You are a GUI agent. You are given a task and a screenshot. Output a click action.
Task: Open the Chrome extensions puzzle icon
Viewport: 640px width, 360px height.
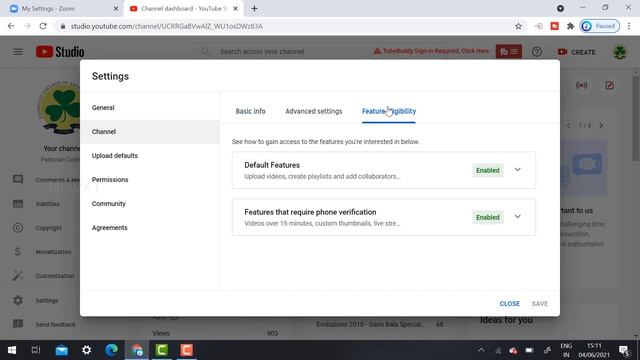(571, 26)
